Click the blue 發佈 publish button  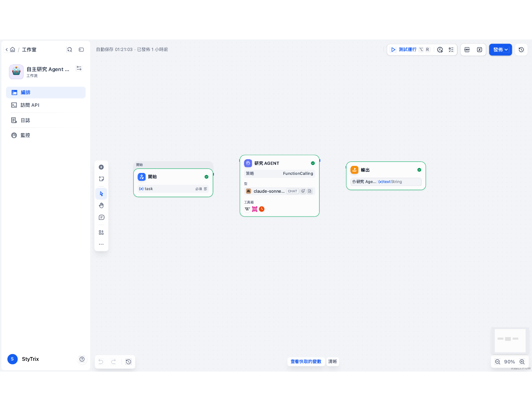[x=500, y=49]
